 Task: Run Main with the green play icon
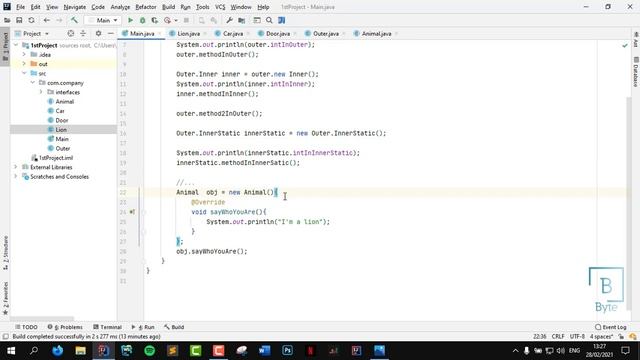tap(130, 20)
